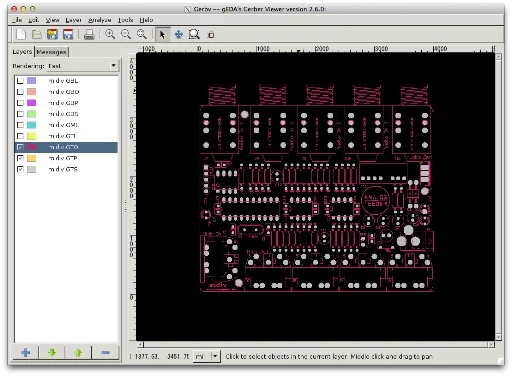Select the m.d.v.GTP layer name
The height and width of the screenshot is (376, 512).
[x=63, y=158]
